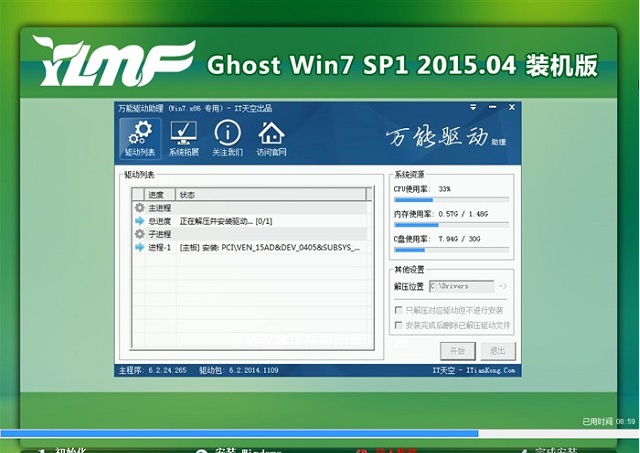Click the 万能驱动 calligraphy logo

[437, 137]
